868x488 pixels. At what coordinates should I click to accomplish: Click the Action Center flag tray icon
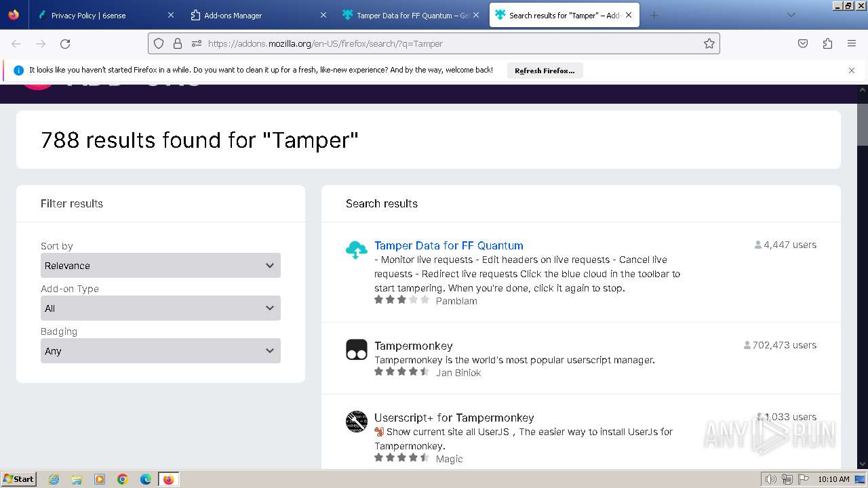803,479
